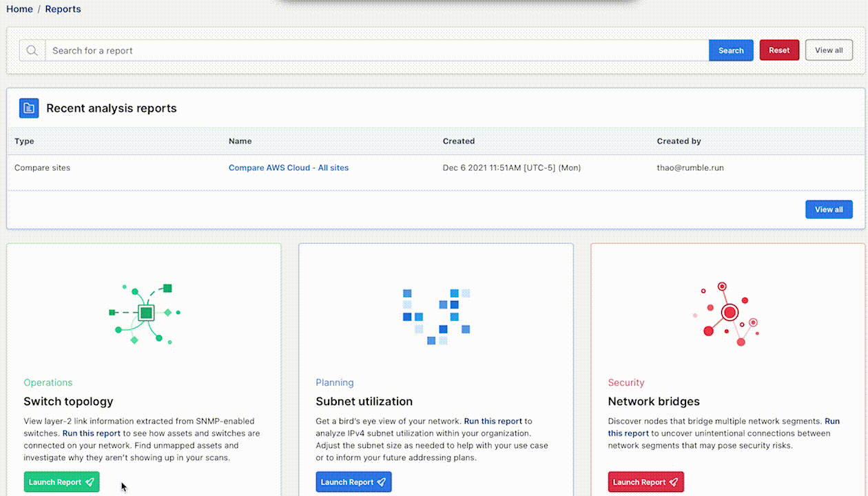The width and height of the screenshot is (868, 496).
Task: Focus the 'Search for a report' field
Action: (x=376, y=50)
